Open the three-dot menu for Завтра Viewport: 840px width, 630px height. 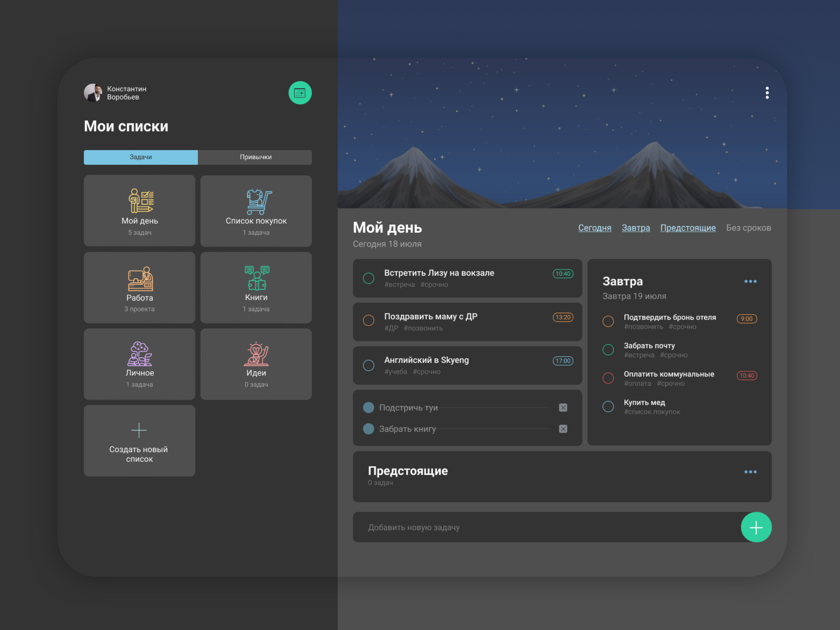click(x=750, y=281)
